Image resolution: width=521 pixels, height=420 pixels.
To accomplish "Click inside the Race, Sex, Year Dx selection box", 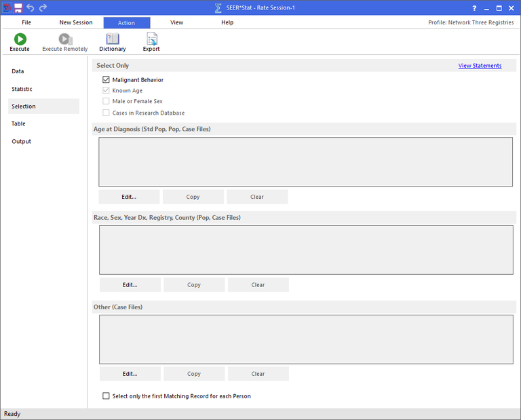I will click(306, 250).
